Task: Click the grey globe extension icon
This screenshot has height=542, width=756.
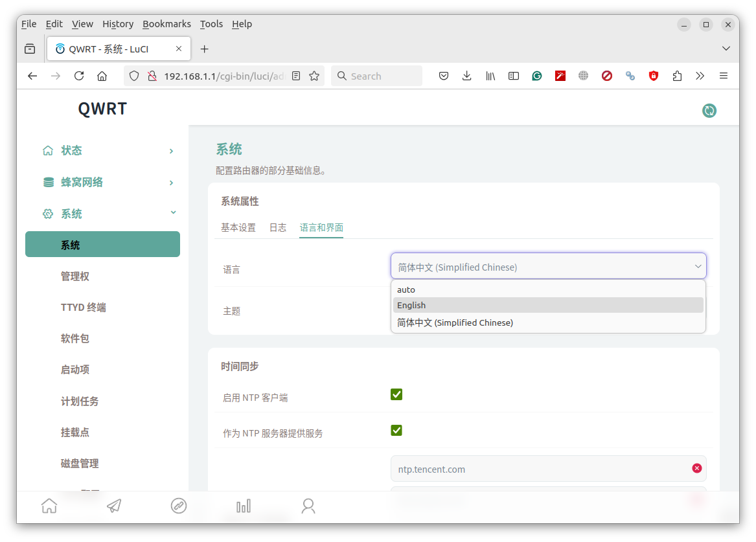Action: pos(584,76)
